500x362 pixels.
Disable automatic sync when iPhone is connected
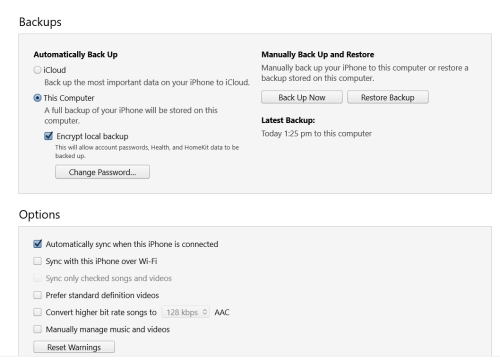click(x=38, y=244)
